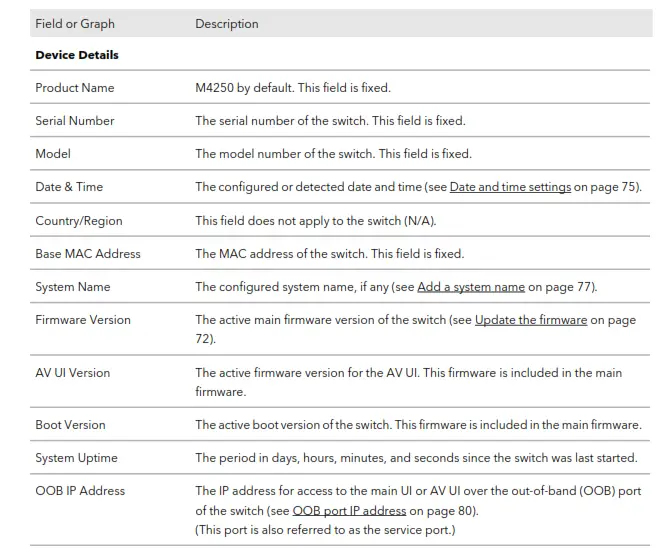This screenshot has width=666, height=552.
Task: Click the 'Product Name' field label
Action: (75, 88)
